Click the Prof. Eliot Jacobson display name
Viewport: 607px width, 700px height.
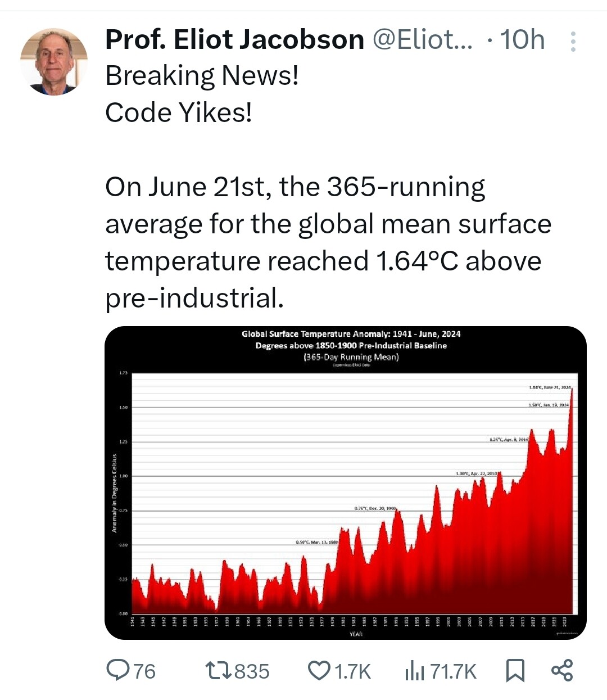pos(235,39)
